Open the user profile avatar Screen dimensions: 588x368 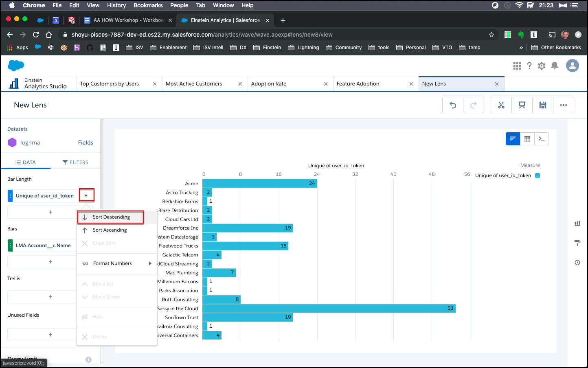click(x=573, y=66)
